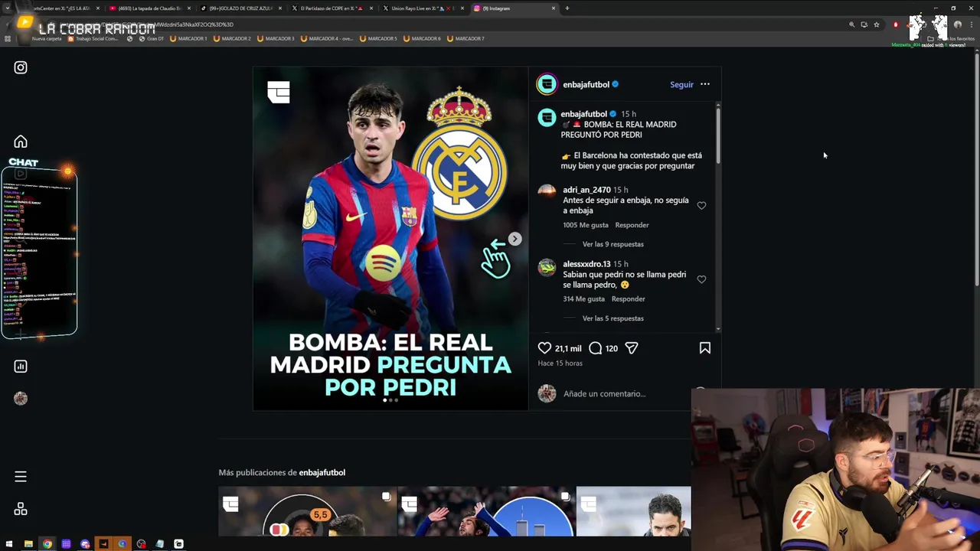Image resolution: width=980 pixels, height=551 pixels.
Task: Open Discord from the taskbar
Action: 85,544
